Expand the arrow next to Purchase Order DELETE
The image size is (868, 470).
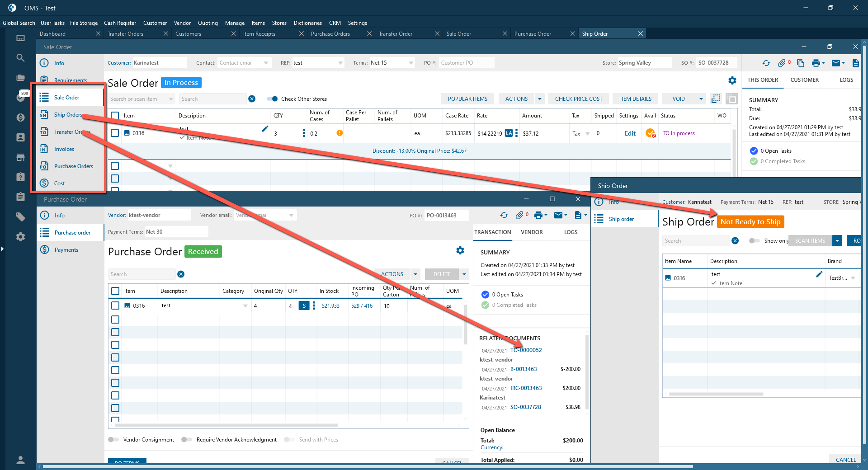(464, 274)
